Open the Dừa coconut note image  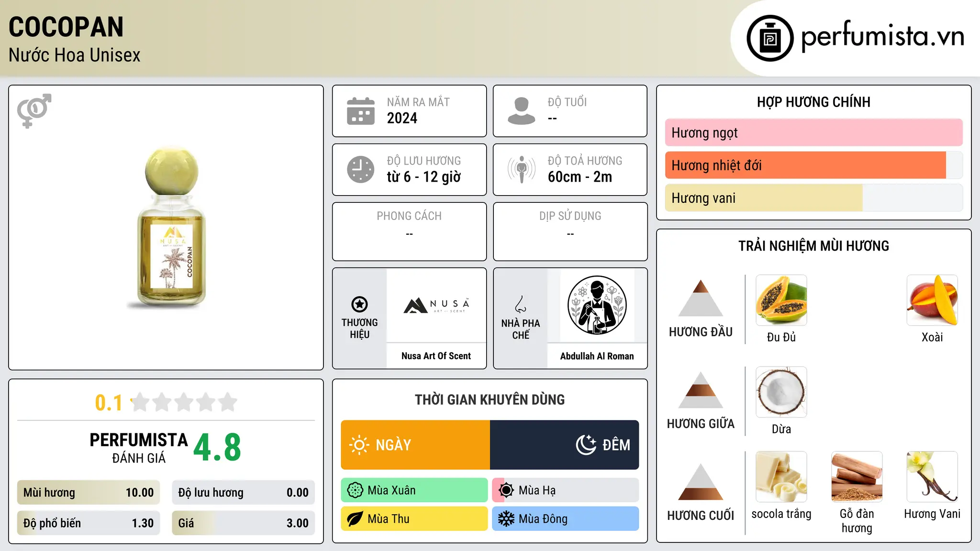pyautogui.click(x=781, y=392)
